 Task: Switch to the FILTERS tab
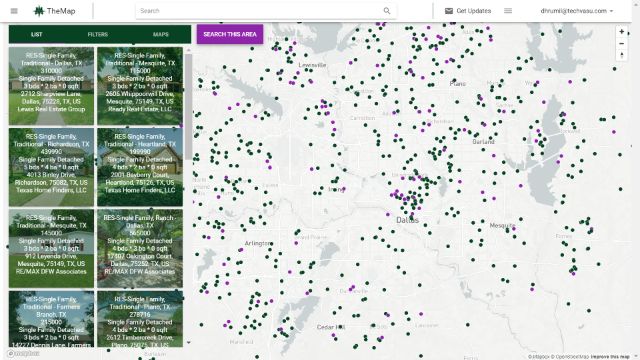pos(98,34)
